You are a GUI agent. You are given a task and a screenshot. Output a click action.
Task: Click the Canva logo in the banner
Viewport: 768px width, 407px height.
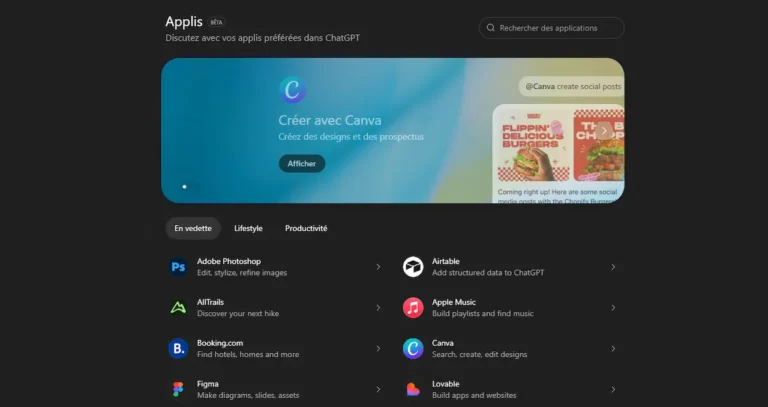(x=292, y=90)
